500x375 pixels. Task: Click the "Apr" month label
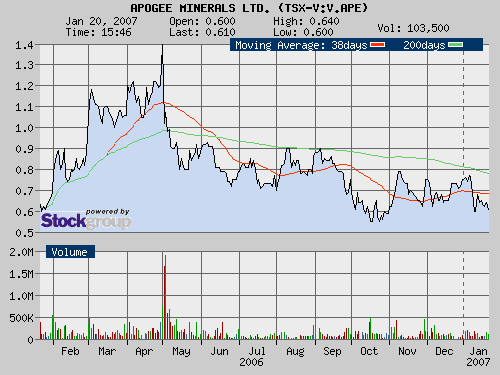(x=144, y=351)
